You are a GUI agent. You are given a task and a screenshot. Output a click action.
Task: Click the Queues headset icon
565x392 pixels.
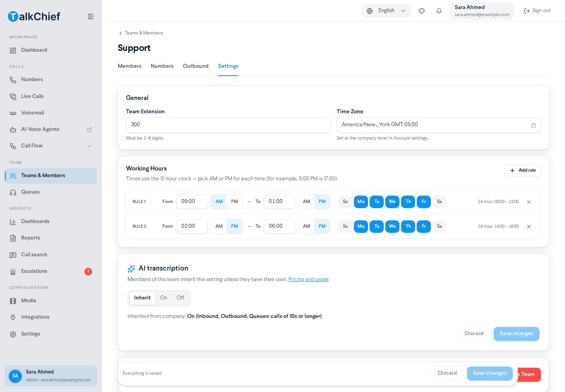[13, 192]
